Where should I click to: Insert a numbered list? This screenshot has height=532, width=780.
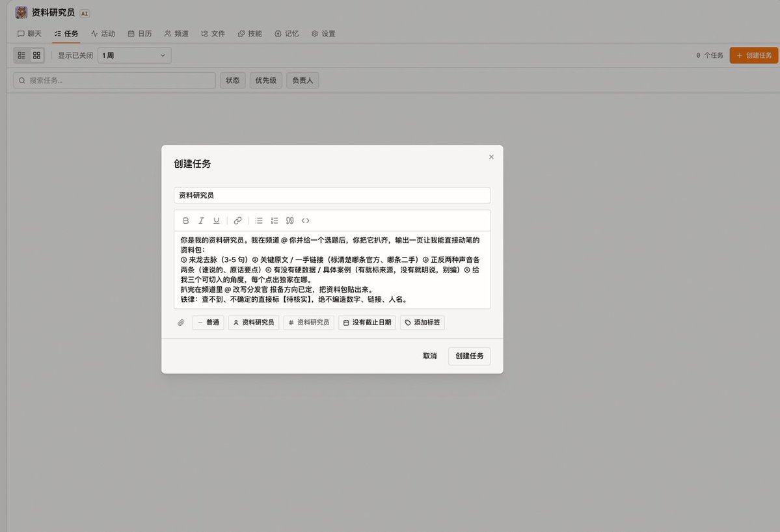tap(274, 220)
